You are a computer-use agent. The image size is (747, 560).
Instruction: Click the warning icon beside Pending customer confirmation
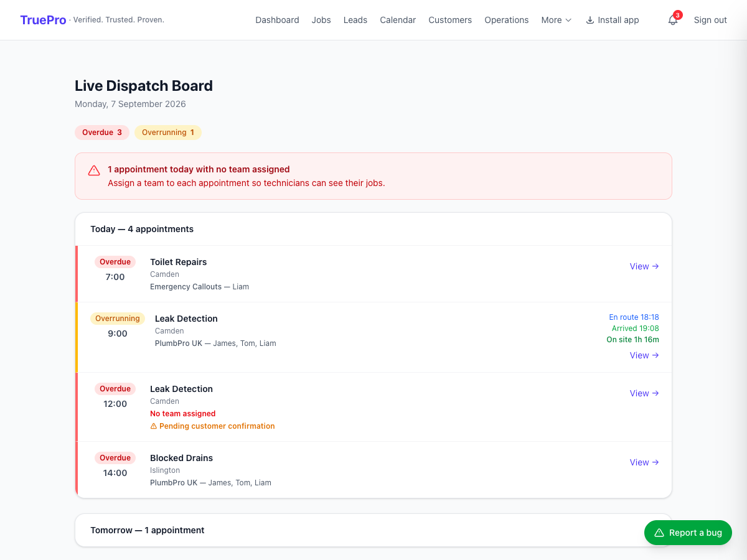[154, 426]
